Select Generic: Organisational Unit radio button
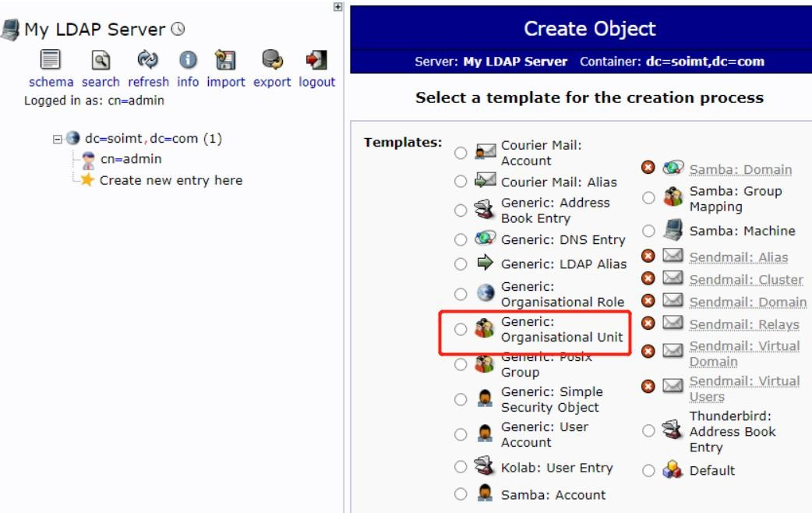The image size is (812, 513). (x=461, y=329)
